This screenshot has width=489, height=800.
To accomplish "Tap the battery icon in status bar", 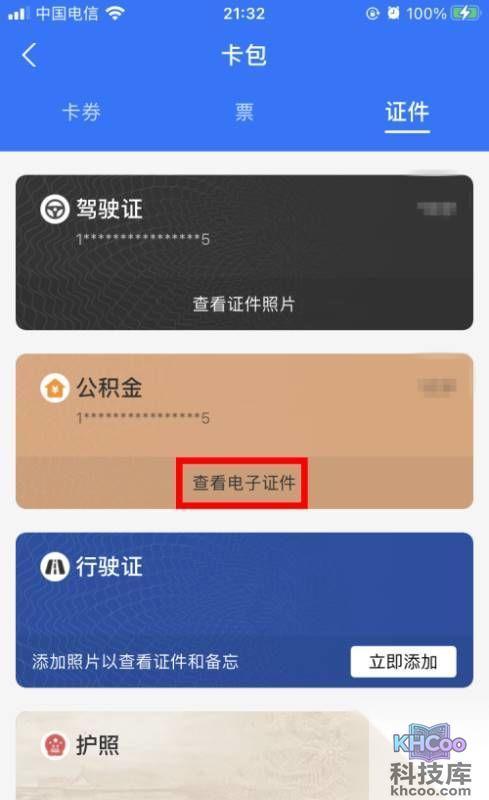I will (465, 13).
